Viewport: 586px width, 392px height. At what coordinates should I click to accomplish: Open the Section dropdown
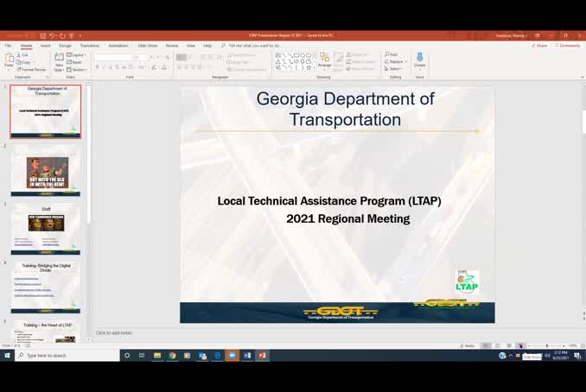point(77,69)
